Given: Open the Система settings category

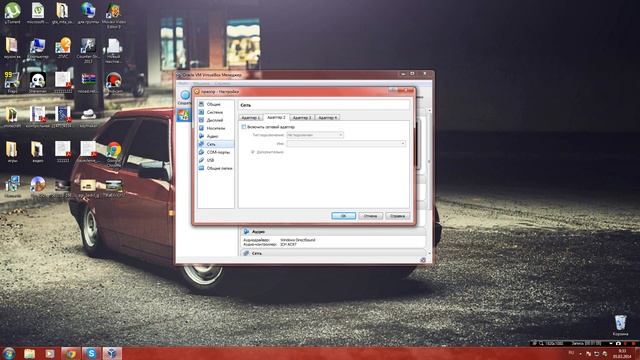Looking at the screenshot, I should click(x=216, y=112).
